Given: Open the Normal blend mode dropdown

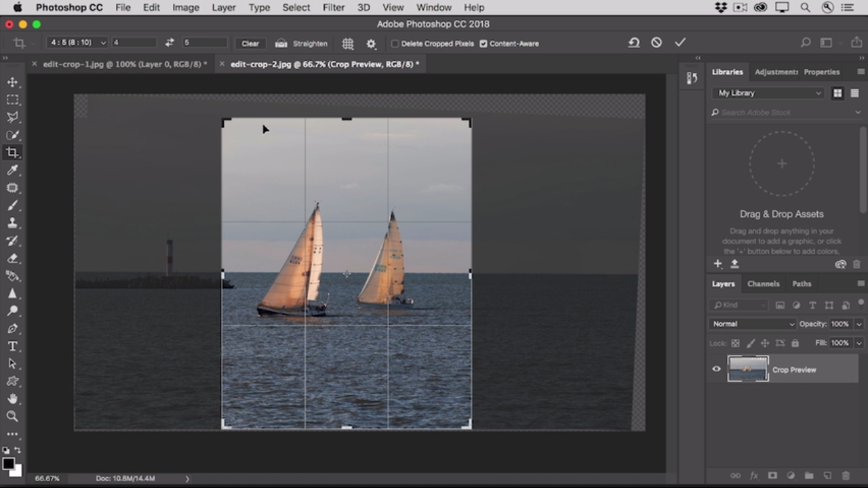Looking at the screenshot, I should [x=753, y=324].
